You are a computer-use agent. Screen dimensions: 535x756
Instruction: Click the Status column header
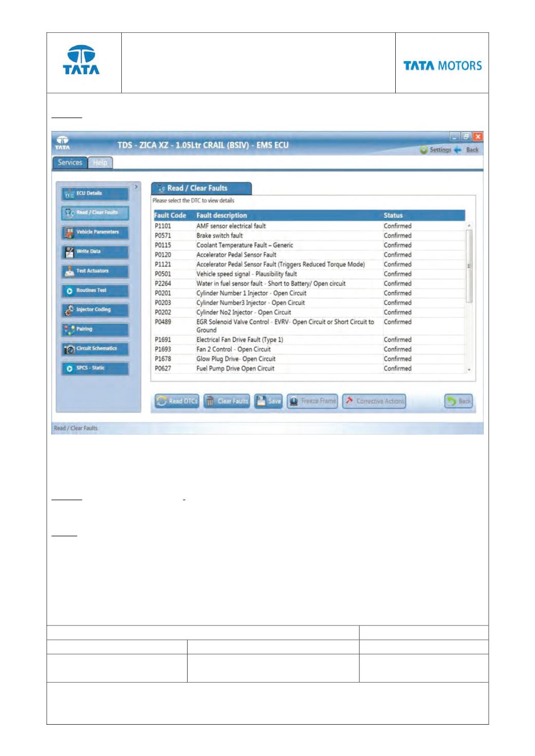393,216
